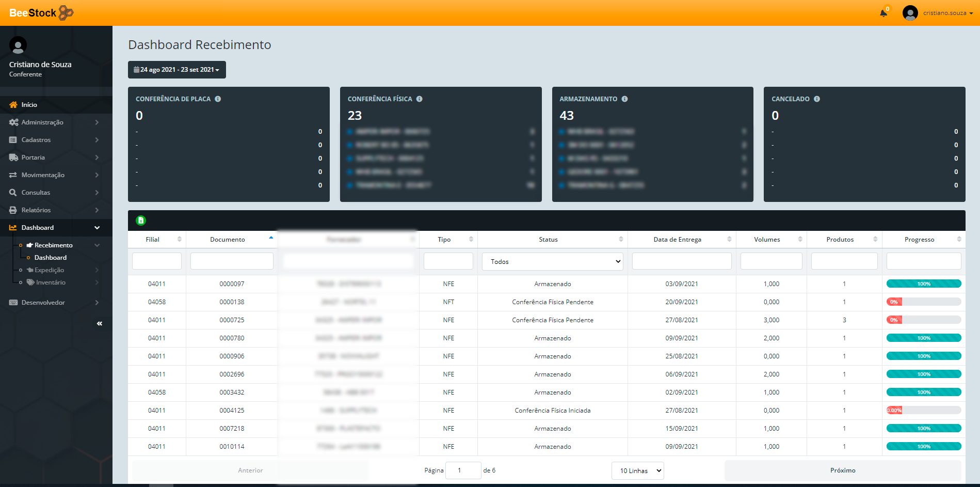
Task: Click NFT type cell for document 0000138
Action: pos(448,302)
